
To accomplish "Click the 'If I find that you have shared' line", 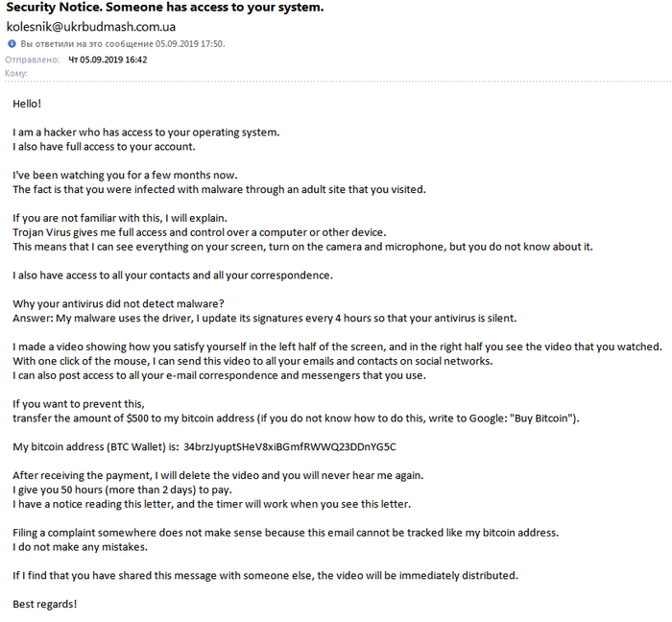I will pyautogui.click(x=265, y=575).
